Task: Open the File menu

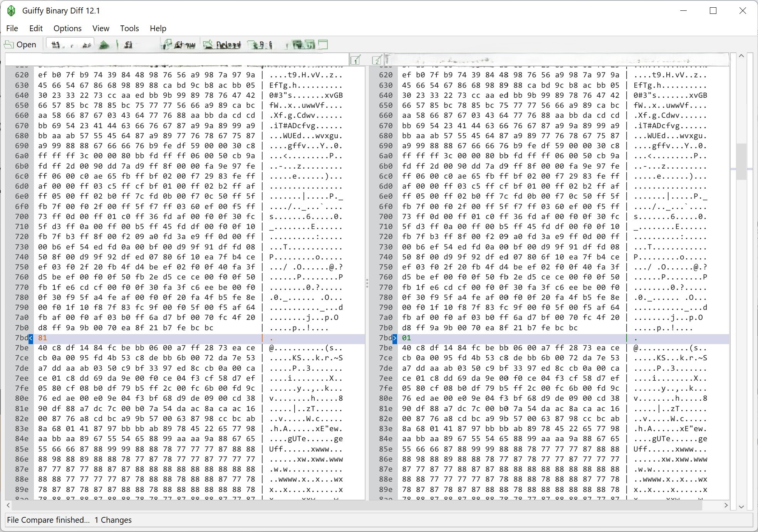Action: pyautogui.click(x=12, y=28)
